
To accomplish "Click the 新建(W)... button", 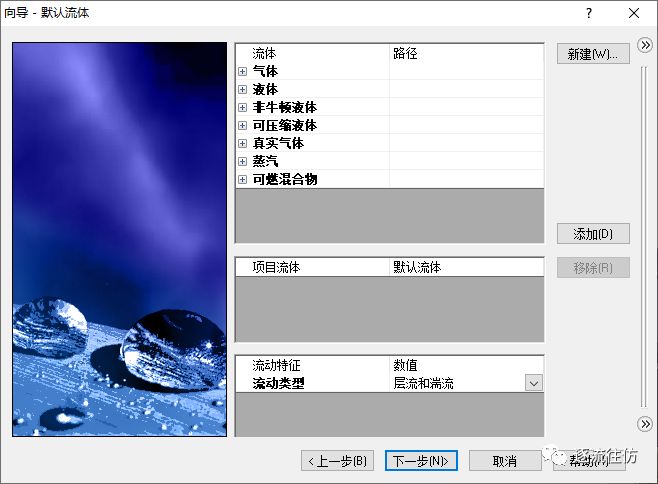I will click(x=593, y=54).
